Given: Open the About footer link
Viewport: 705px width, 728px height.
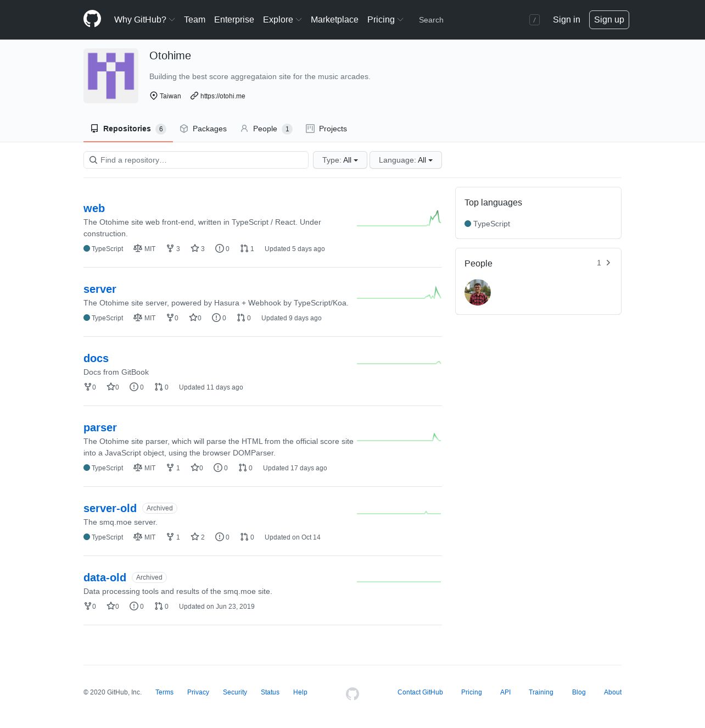Looking at the screenshot, I should point(613,692).
